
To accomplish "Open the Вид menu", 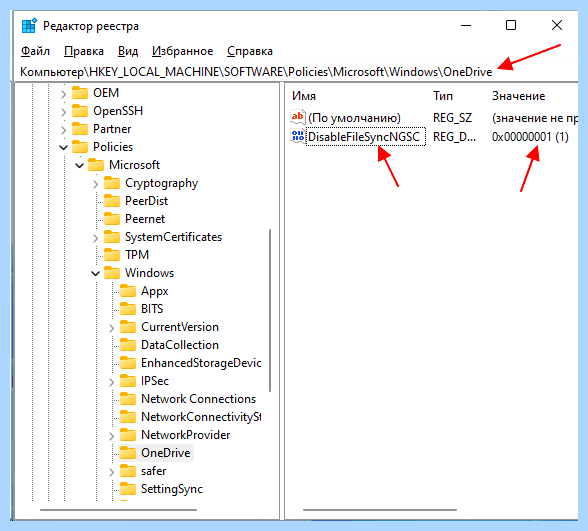I will coord(128,51).
